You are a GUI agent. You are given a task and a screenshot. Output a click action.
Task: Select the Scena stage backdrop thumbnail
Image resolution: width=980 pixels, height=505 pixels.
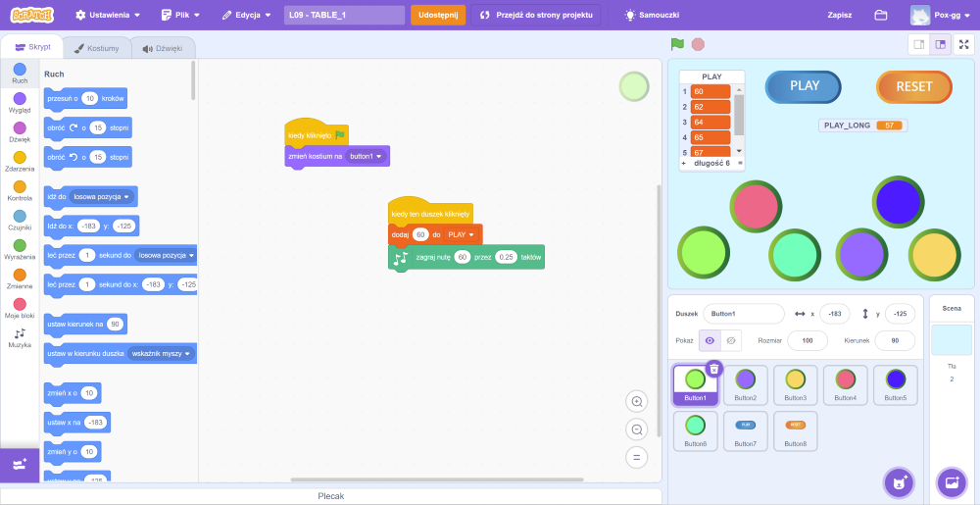point(952,340)
